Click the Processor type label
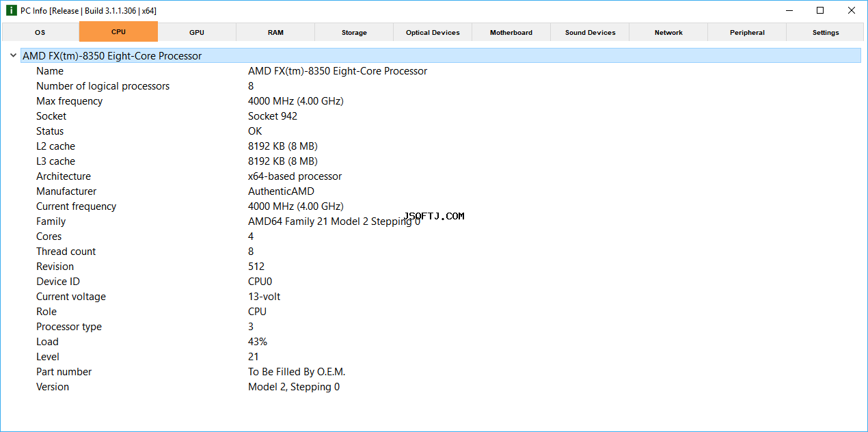868x432 pixels. tap(69, 327)
